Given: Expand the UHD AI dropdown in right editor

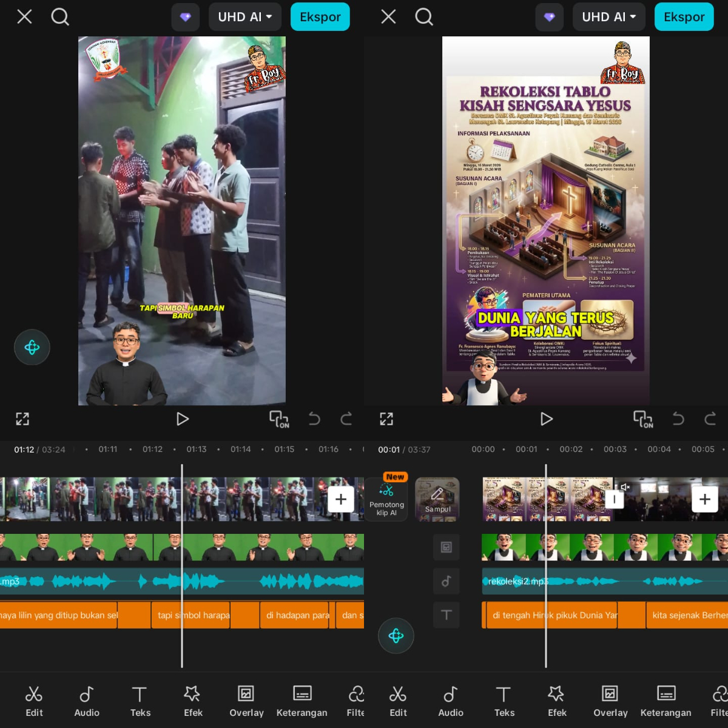Looking at the screenshot, I should [608, 17].
